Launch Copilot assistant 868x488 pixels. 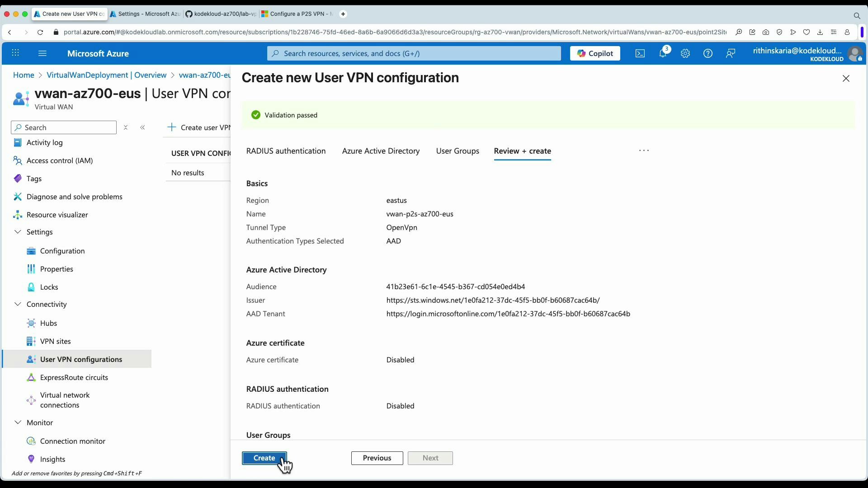[x=594, y=53]
